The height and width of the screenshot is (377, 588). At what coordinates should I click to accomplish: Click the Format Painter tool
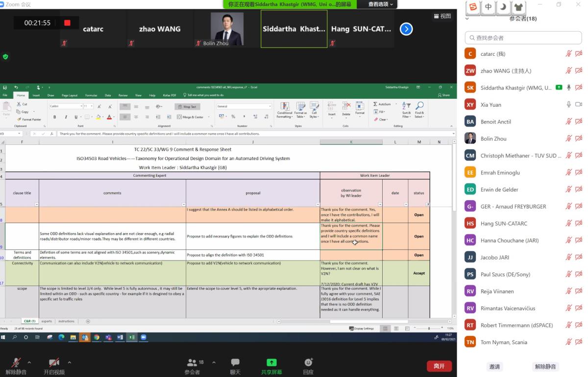(29, 119)
